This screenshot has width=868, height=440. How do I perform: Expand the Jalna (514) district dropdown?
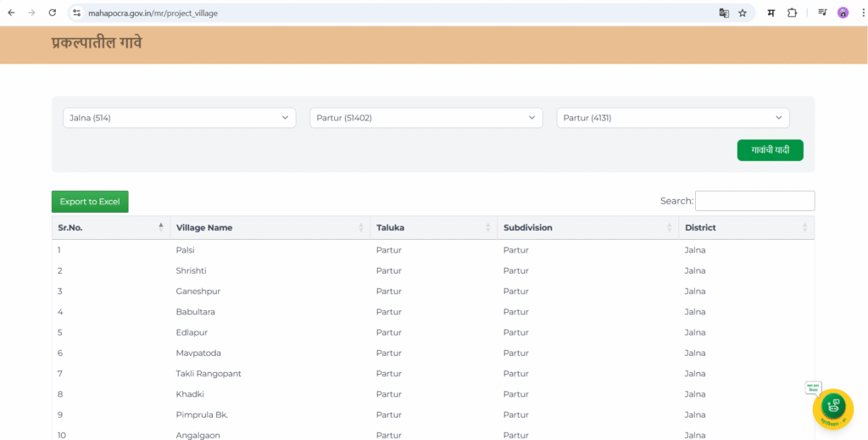pyautogui.click(x=179, y=118)
